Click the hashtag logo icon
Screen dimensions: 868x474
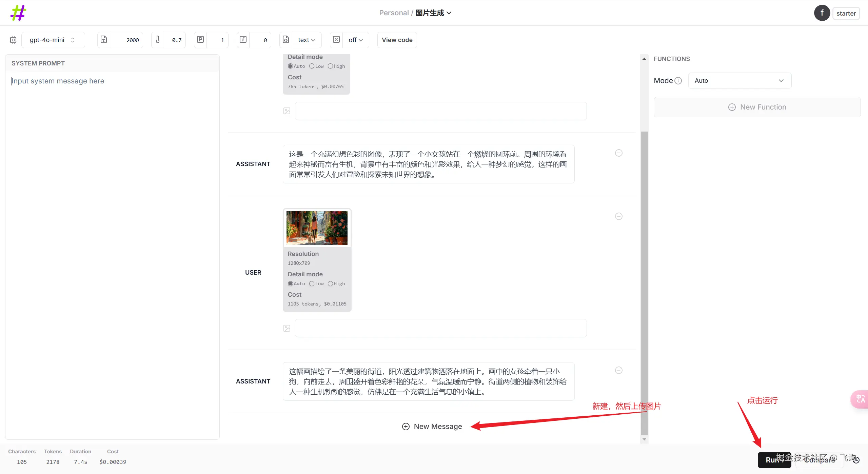(18, 13)
